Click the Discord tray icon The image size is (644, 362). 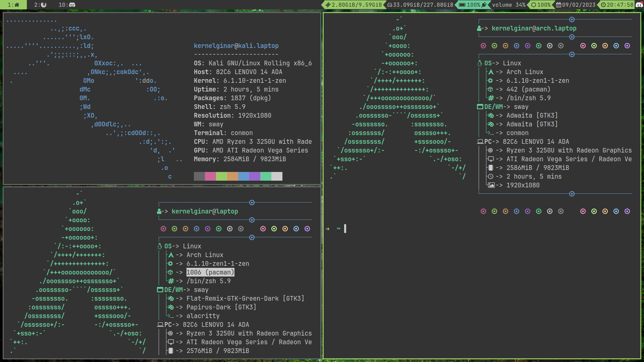click(639, 5)
